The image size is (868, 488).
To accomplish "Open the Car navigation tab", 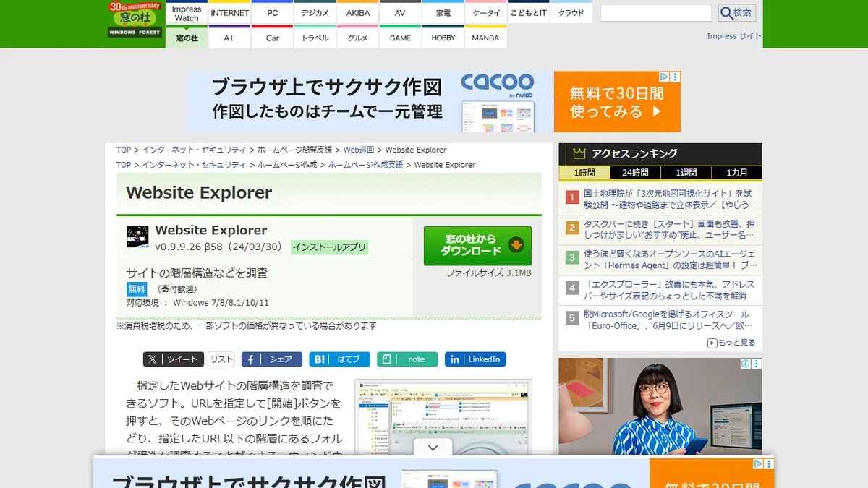I will [273, 37].
